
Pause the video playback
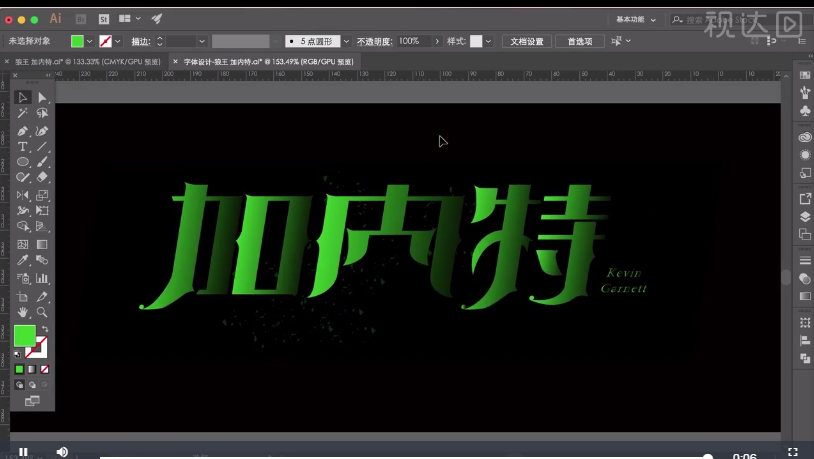point(23,452)
